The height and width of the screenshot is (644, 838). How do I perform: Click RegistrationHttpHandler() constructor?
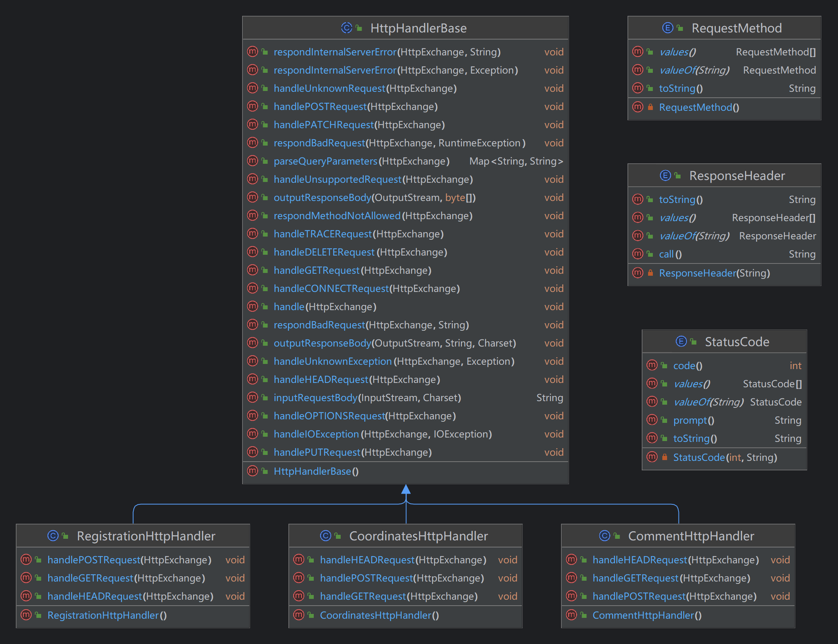click(x=107, y=615)
